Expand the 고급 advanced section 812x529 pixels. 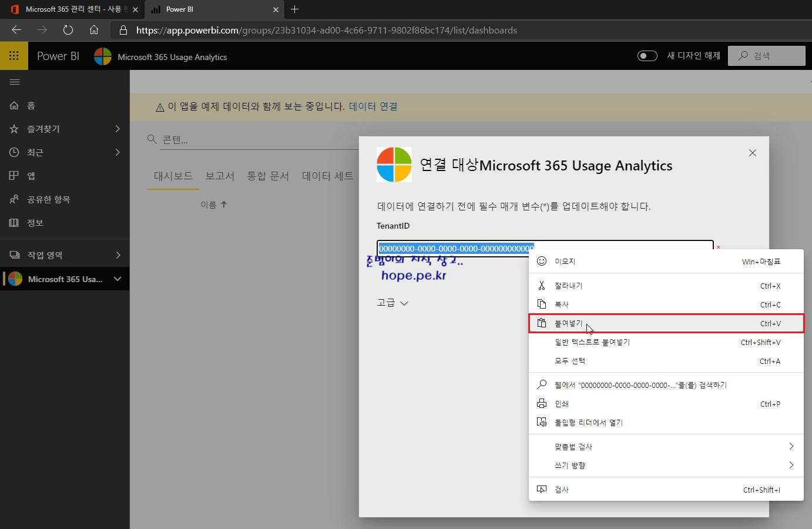[392, 303]
